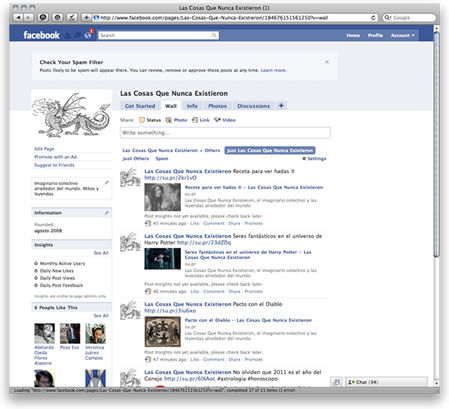The height and width of the screenshot is (409, 449).
Task: Dismiss the Check Your Spam Filter notice
Action: click(327, 62)
